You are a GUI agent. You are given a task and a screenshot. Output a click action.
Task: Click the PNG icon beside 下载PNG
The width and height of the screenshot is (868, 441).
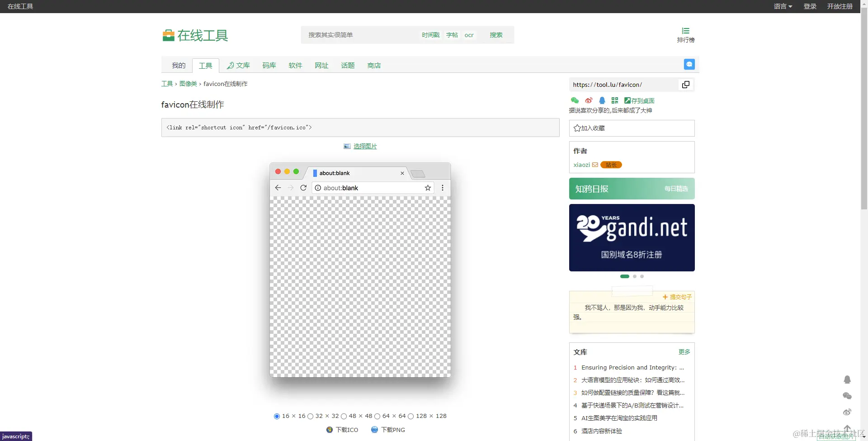pos(374,430)
